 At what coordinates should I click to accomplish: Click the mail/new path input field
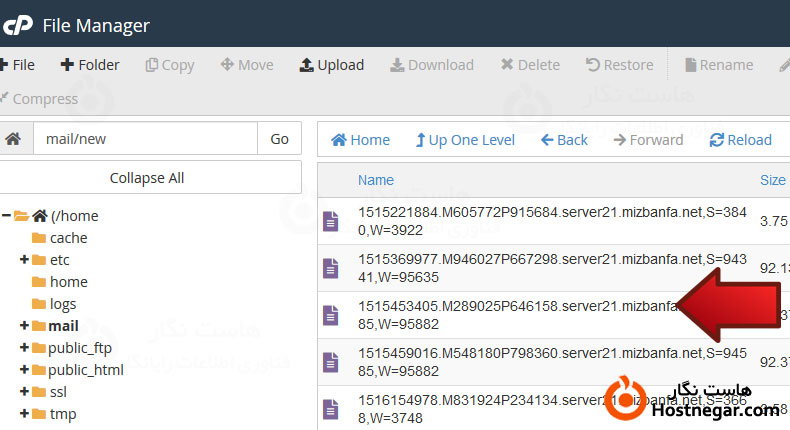tap(145, 139)
